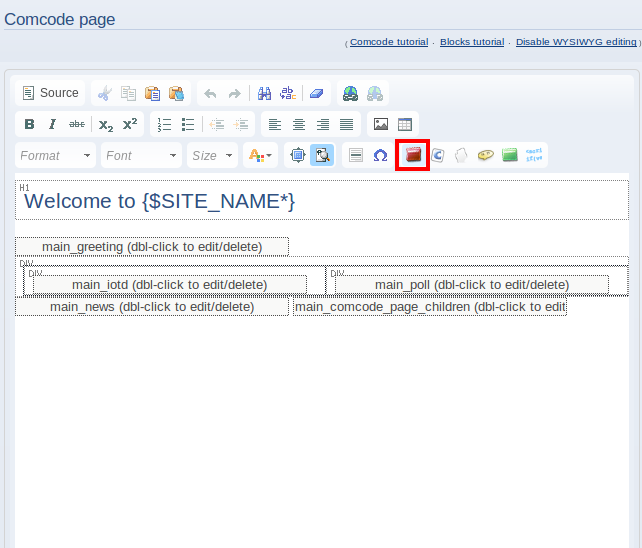Click Disable WYSIWYG editing link
Image resolution: width=642 pixels, height=548 pixels.
(576, 42)
